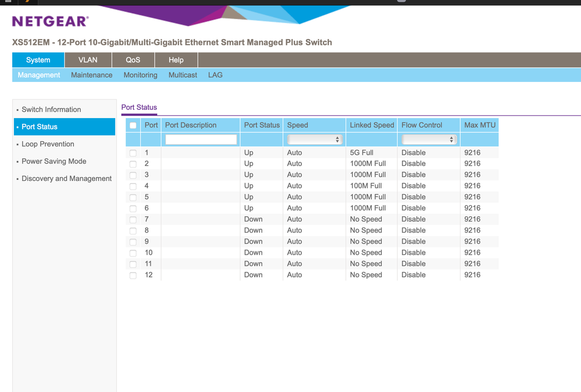The width and height of the screenshot is (581, 392).
Task: Open the Speed filter dropdown
Action: [x=313, y=140]
